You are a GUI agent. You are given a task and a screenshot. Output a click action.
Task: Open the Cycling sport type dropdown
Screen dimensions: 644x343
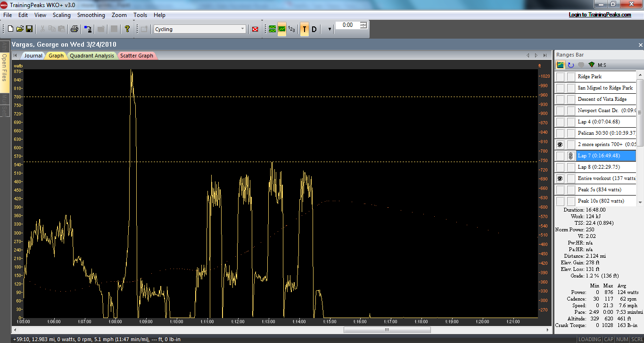click(x=243, y=29)
